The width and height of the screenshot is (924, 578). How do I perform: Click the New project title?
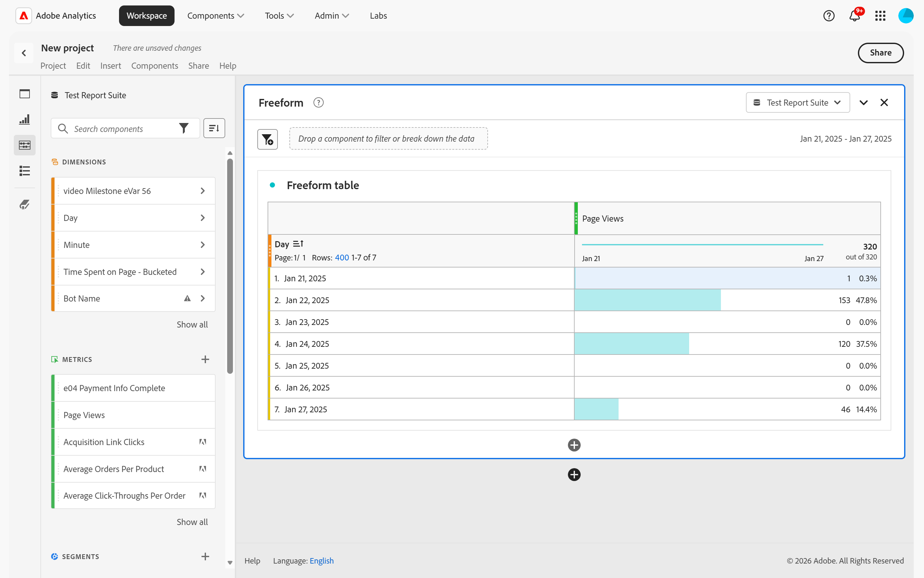click(x=67, y=48)
